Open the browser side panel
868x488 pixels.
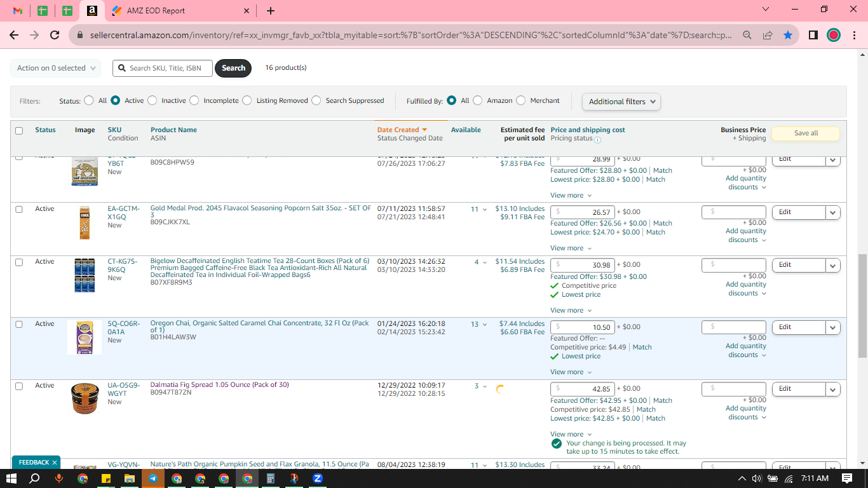click(813, 36)
